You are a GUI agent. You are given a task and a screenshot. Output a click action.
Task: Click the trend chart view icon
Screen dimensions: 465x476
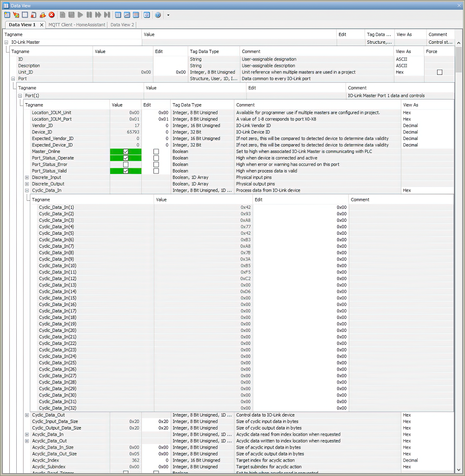(x=127, y=15)
